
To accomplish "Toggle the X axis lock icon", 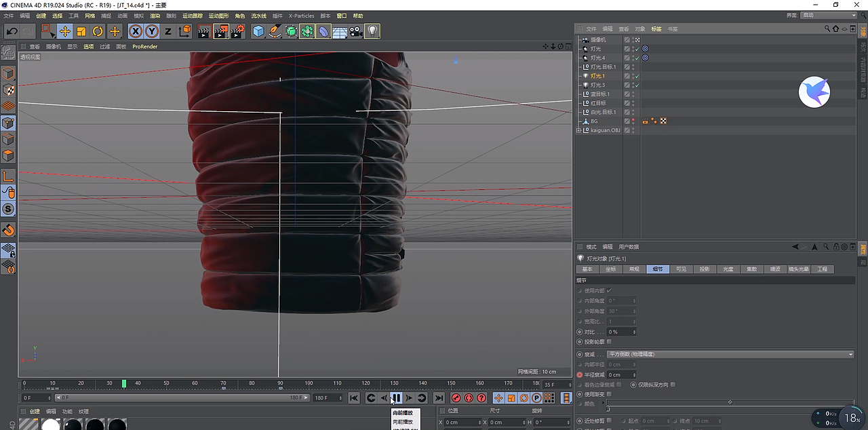I will [x=136, y=31].
